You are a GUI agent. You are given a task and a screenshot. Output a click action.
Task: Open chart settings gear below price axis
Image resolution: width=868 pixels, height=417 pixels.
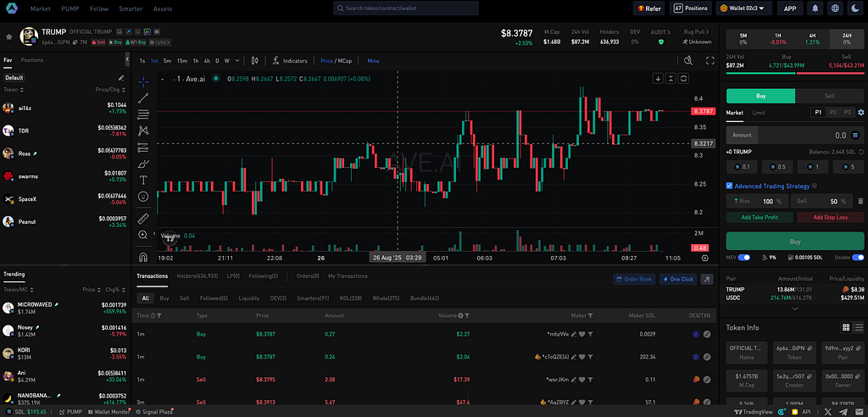[x=704, y=258]
